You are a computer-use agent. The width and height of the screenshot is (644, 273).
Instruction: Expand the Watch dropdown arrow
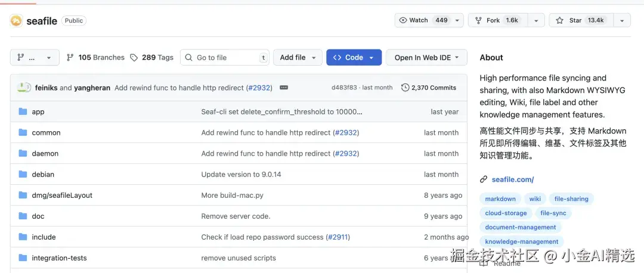[457, 20]
